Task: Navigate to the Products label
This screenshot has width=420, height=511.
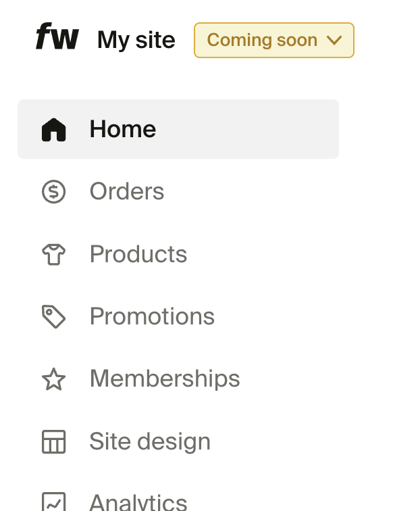Action: (138, 254)
